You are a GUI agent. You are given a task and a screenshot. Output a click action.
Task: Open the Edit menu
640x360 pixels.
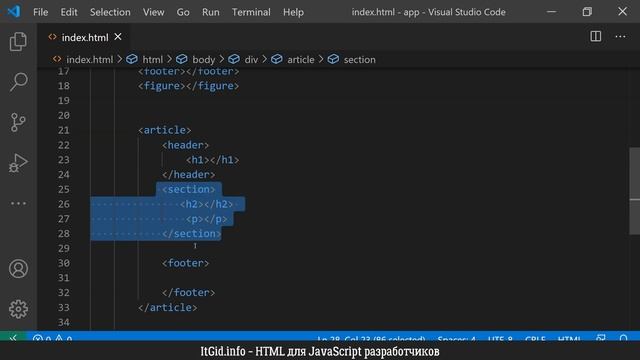(69, 12)
